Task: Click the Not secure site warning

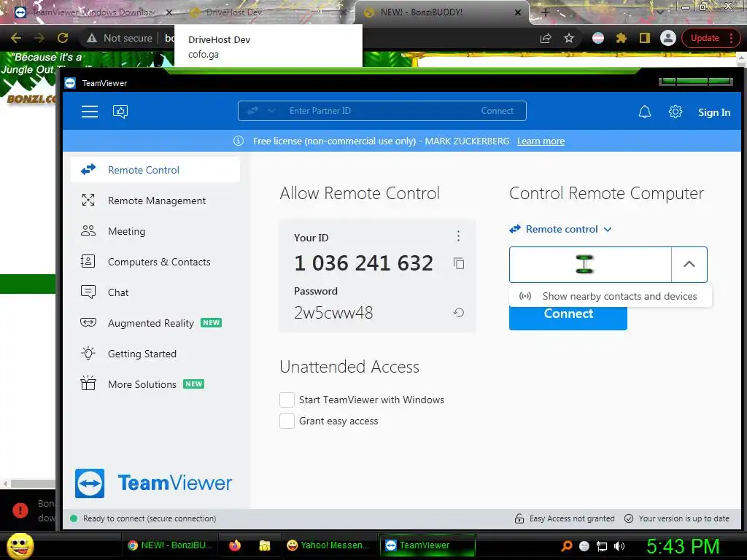Action: (x=120, y=38)
